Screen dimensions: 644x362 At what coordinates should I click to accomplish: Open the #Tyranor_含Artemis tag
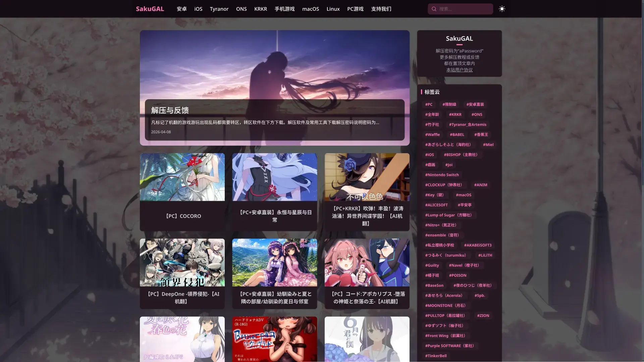(x=468, y=125)
